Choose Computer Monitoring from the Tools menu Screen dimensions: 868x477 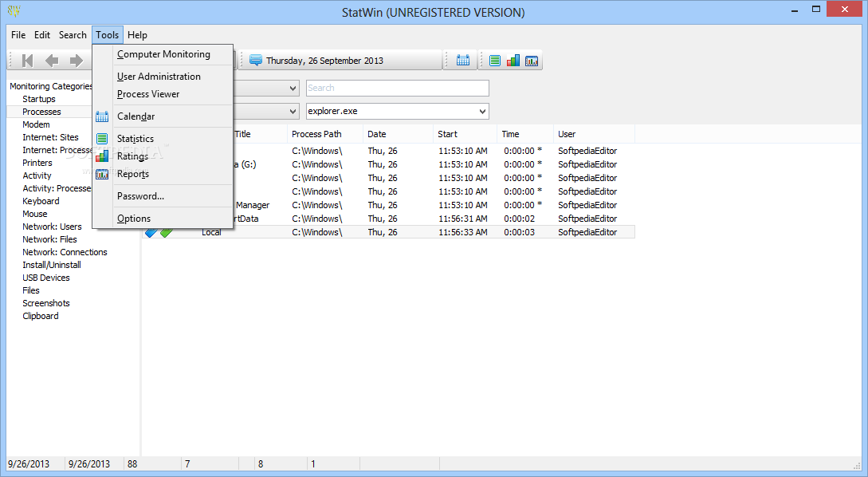pos(163,54)
